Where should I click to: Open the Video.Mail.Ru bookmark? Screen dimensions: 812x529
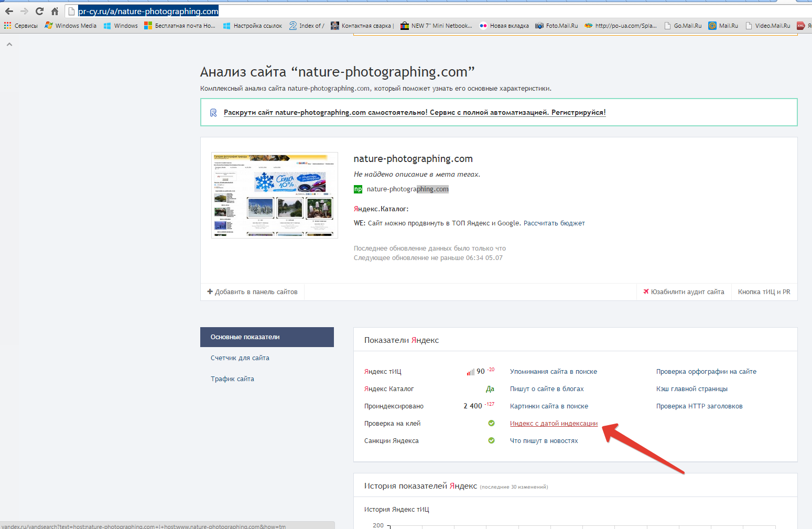[x=767, y=26]
